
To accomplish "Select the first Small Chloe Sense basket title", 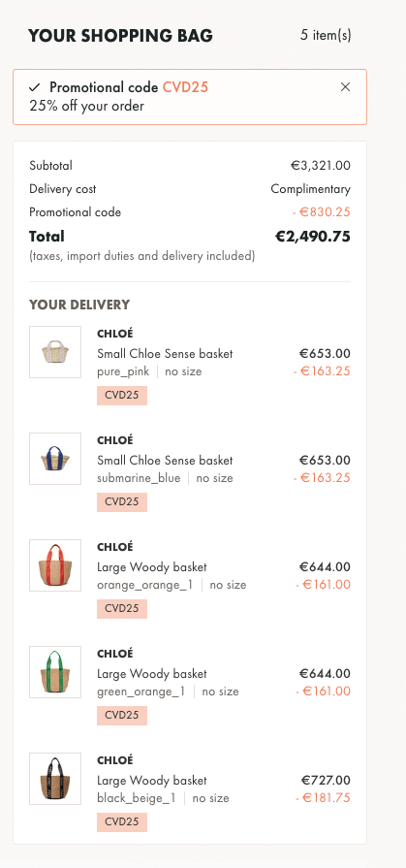I will [165, 353].
